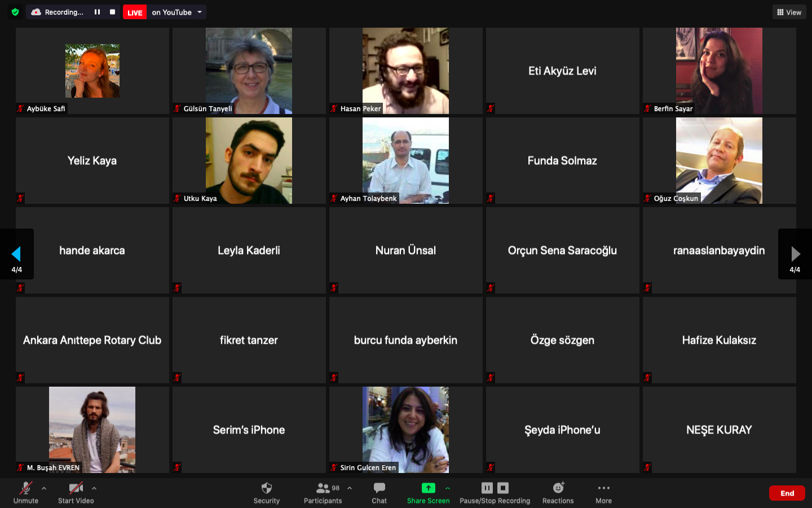
Task: Open the Chat panel
Action: pos(379,492)
